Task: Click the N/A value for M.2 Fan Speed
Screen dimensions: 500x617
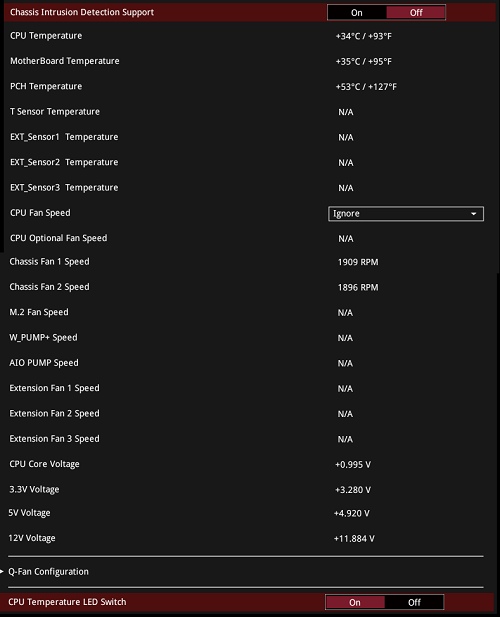Action: [x=345, y=313]
